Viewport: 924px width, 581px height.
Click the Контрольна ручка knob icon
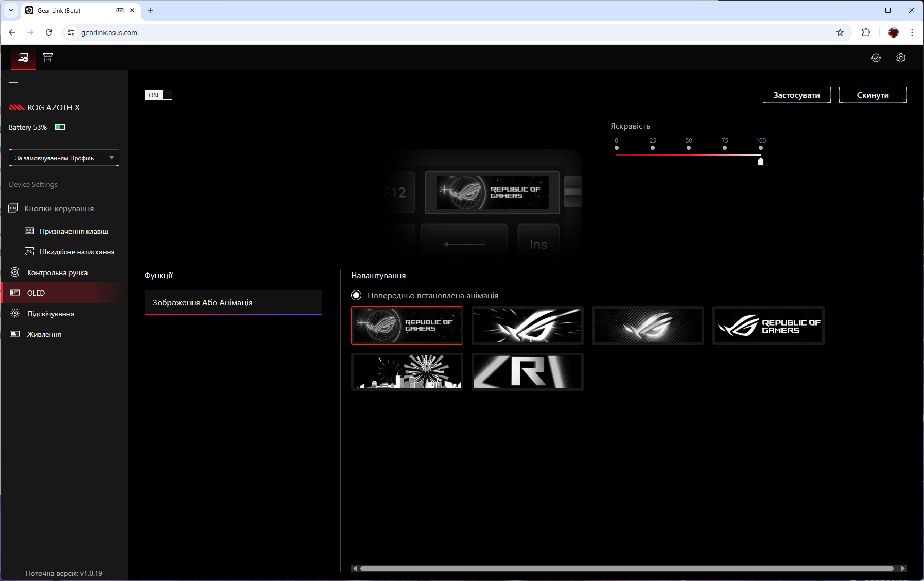15,272
